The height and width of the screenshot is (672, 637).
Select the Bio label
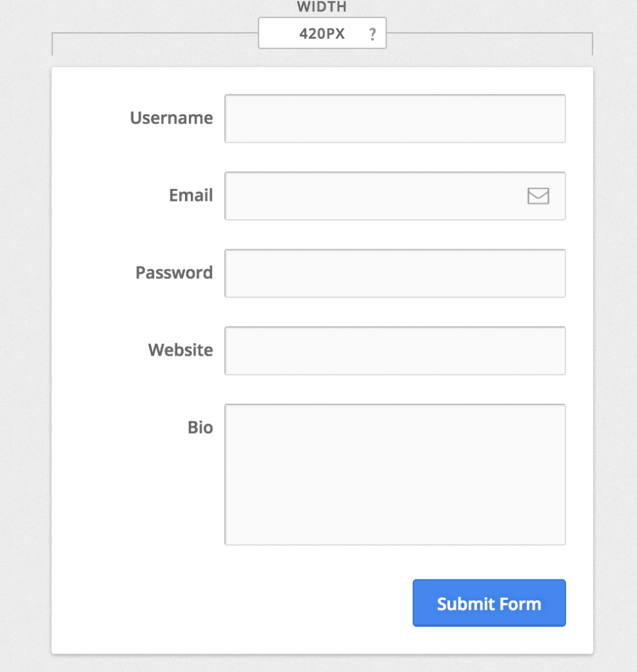(x=200, y=428)
